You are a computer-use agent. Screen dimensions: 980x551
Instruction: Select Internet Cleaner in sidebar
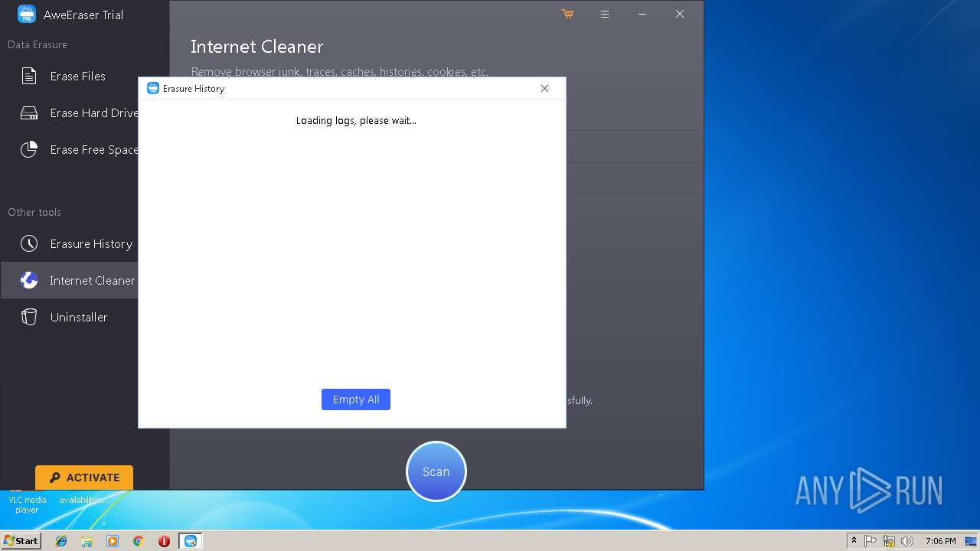[x=69, y=281]
